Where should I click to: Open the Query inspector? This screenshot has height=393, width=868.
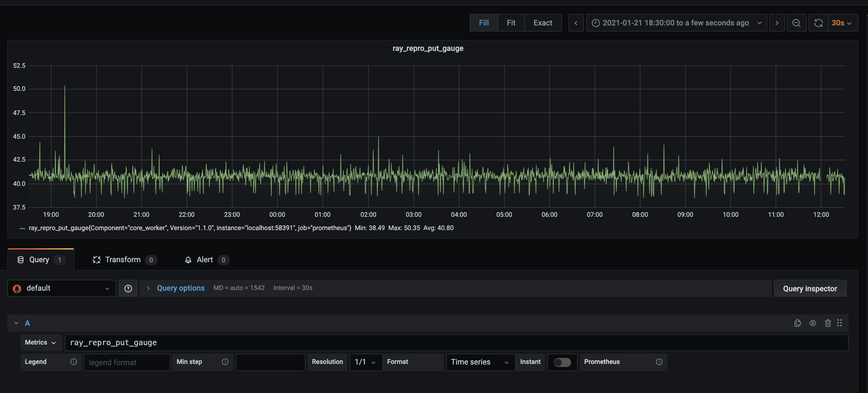tap(810, 289)
